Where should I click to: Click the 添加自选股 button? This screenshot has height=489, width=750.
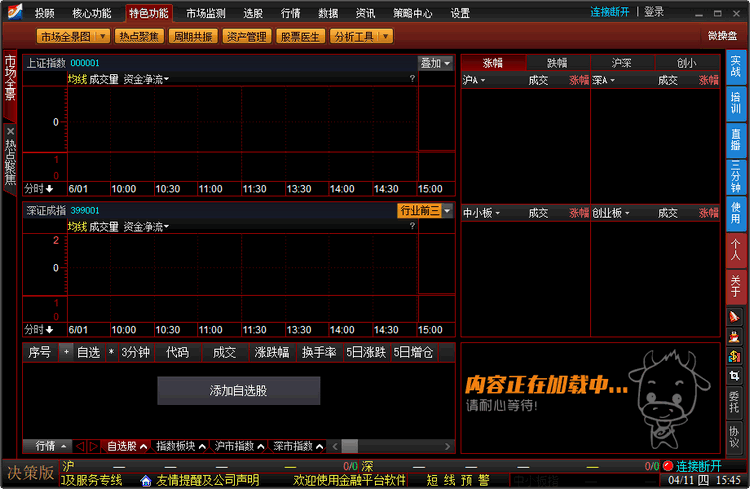point(238,391)
